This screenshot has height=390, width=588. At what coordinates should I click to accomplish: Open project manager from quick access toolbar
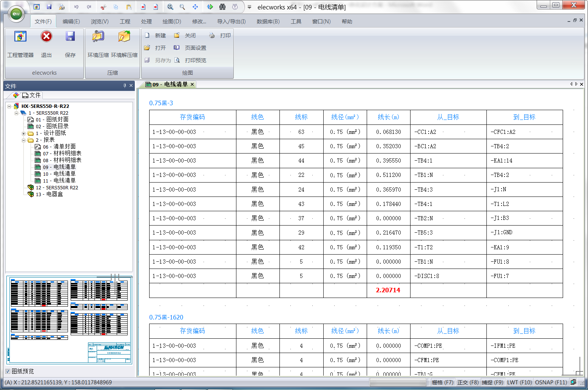click(x=37, y=7)
